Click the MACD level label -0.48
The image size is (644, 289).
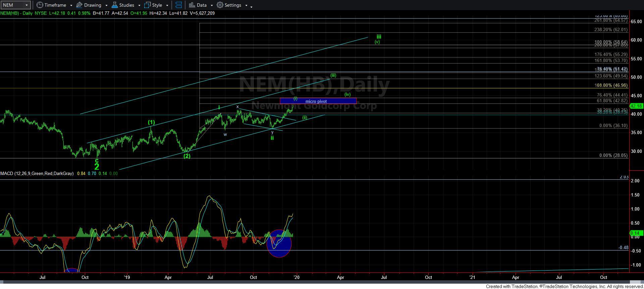(623, 248)
